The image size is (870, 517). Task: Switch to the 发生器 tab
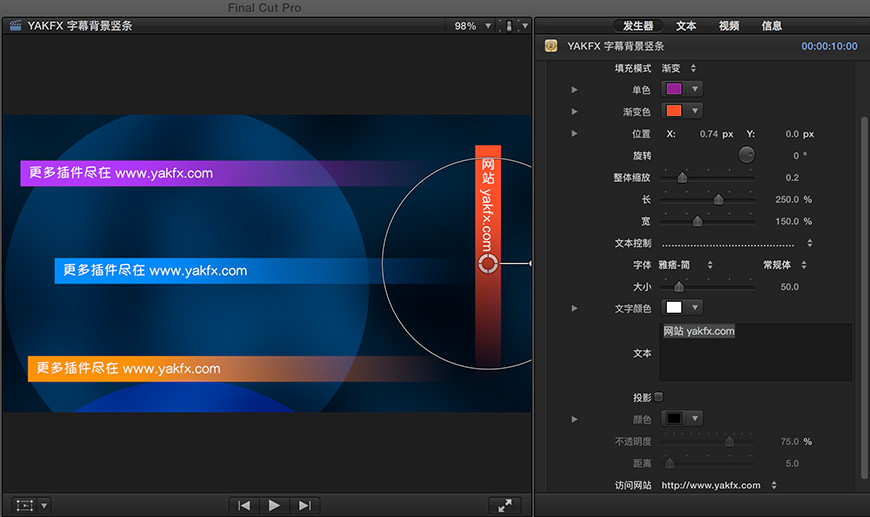pos(638,26)
